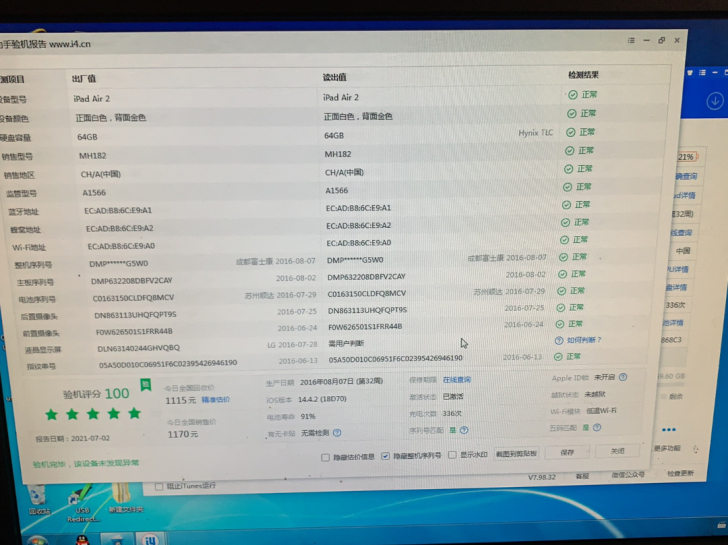Click the 如何判断? link

(x=584, y=340)
